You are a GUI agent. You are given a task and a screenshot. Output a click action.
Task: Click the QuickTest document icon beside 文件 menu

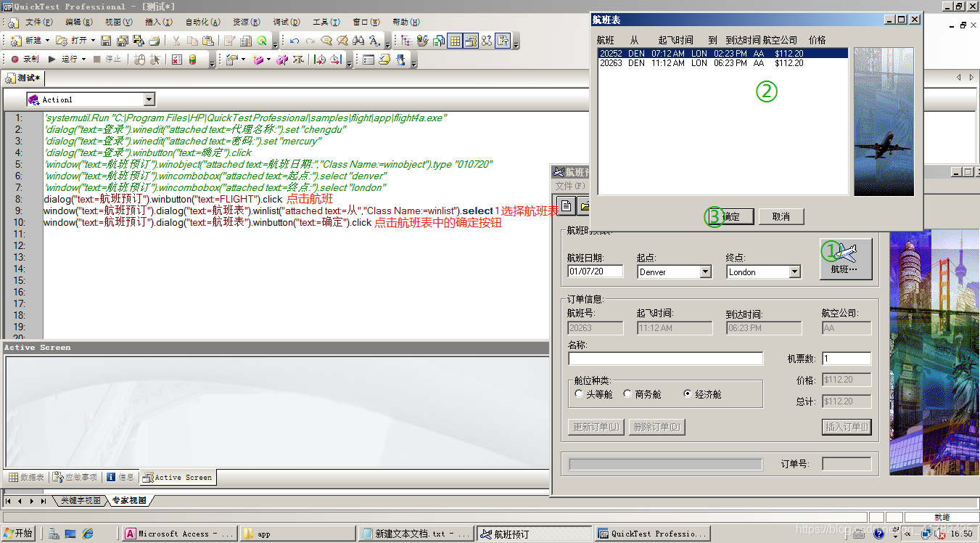[x=14, y=23]
